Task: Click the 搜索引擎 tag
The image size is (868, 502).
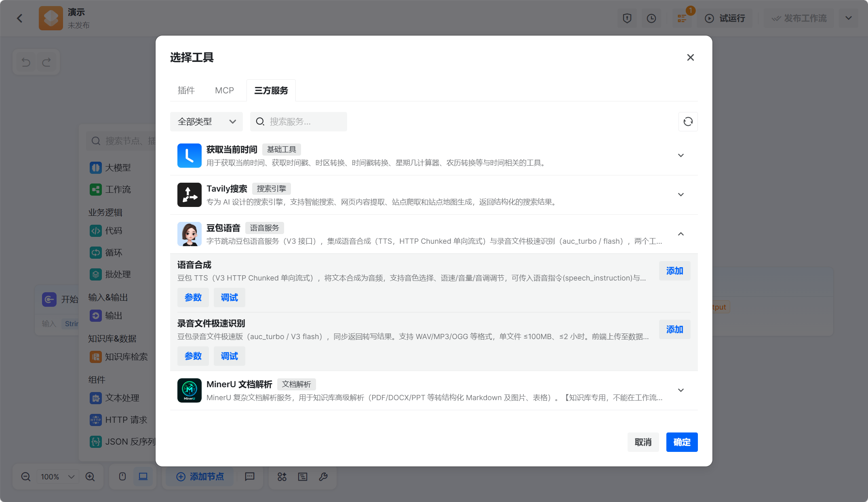Action: [x=272, y=189]
